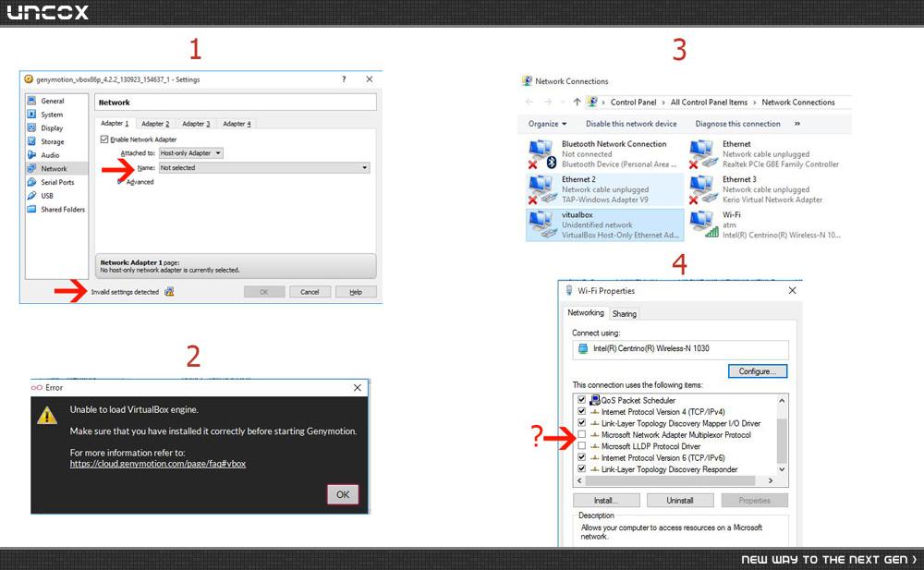Click the invalid settings warning icon
The image size is (924, 570).
[x=169, y=292]
